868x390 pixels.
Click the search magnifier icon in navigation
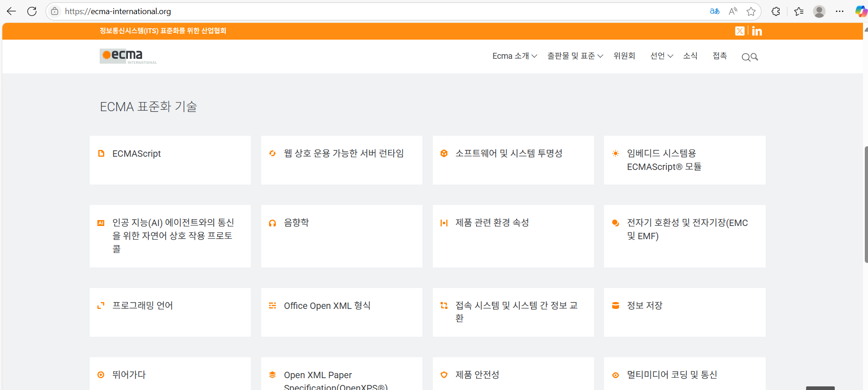click(x=750, y=57)
